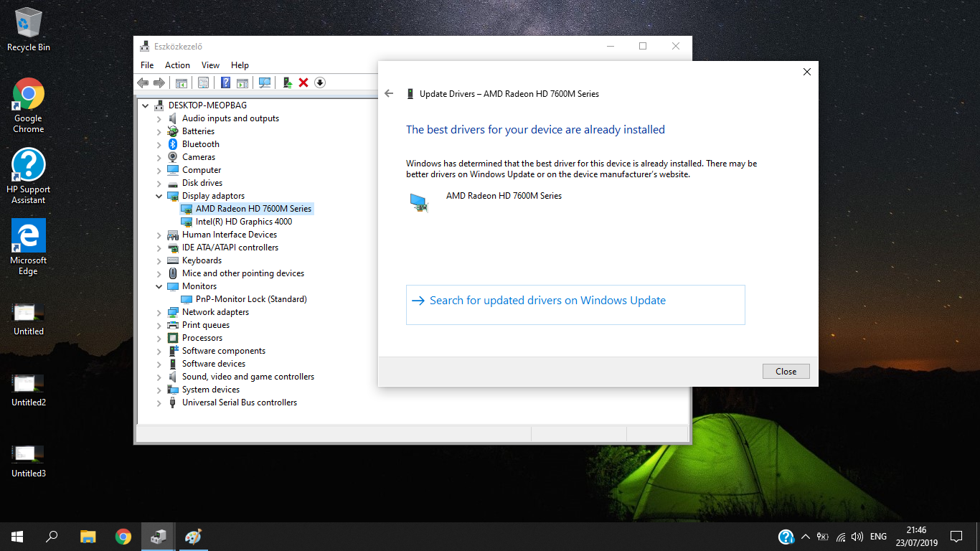Collapse the Display adaptors category
This screenshot has height=551, width=980.
pyautogui.click(x=159, y=195)
